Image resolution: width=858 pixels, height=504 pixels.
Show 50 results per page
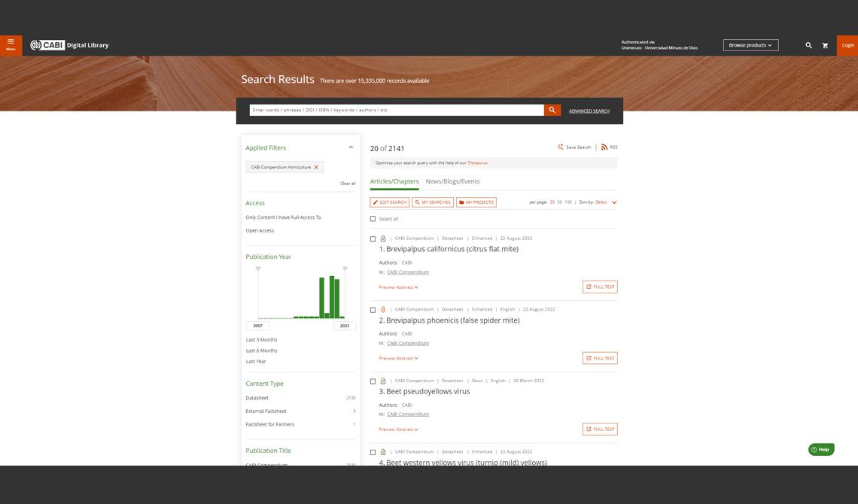click(559, 202)
